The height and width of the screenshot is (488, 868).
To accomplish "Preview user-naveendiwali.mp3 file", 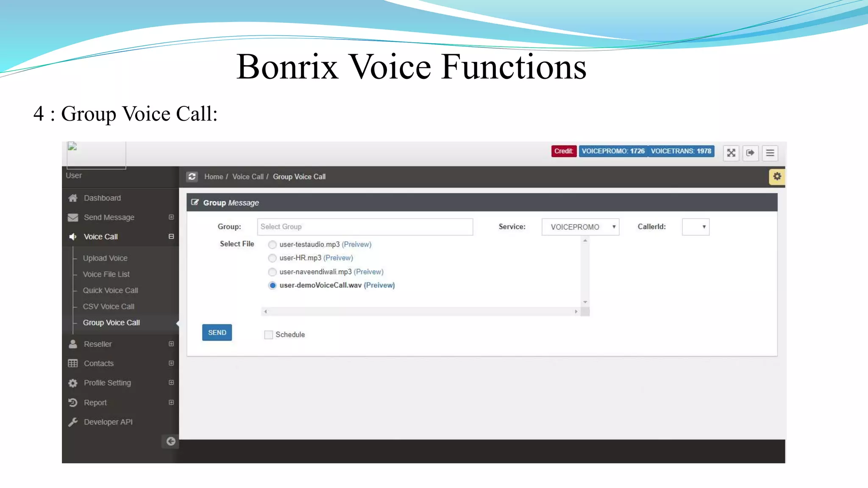I will click(369, 272).
